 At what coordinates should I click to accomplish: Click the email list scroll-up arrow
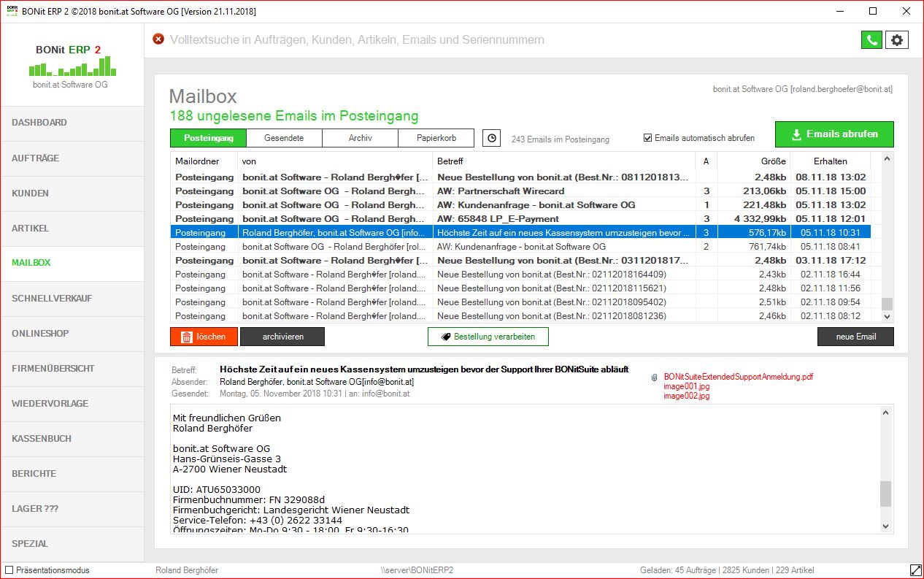[887, 158]
